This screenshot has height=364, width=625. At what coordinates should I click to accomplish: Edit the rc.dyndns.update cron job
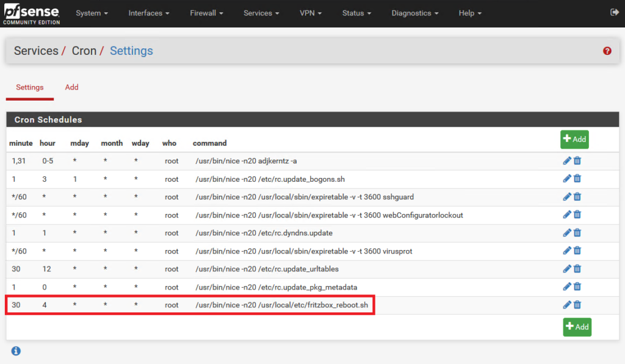[x=567, y=233]
